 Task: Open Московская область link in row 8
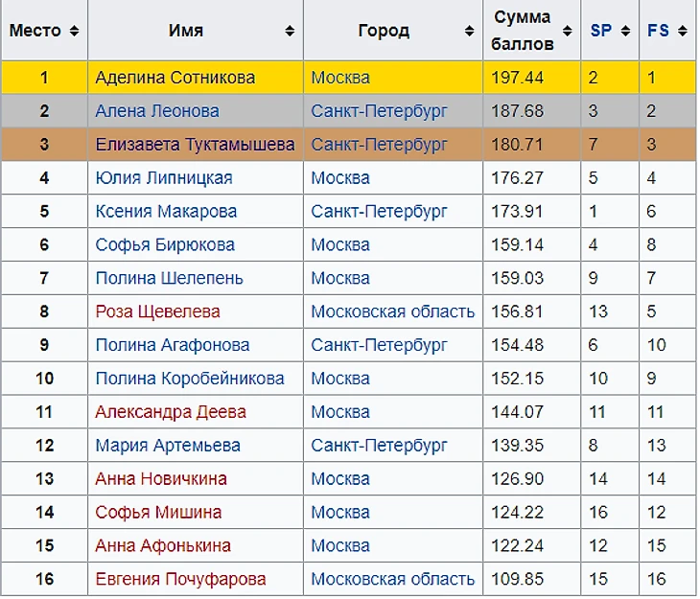point(392,311)
